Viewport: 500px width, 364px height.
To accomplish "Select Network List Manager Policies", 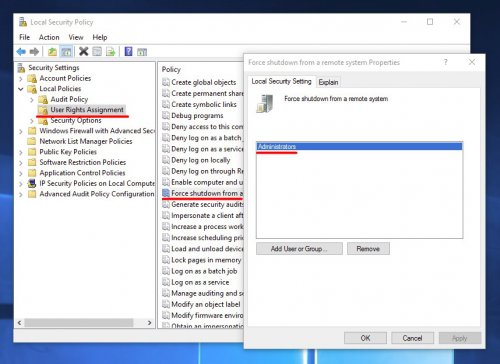I will [x=86, y=141].
